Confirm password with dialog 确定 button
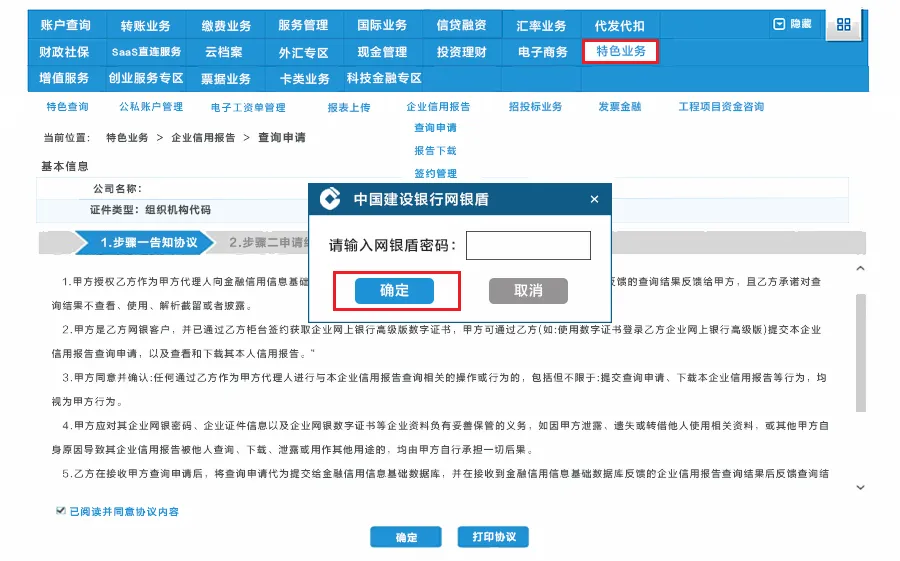This screenshot has width=900, height=561. click(394, 291)
